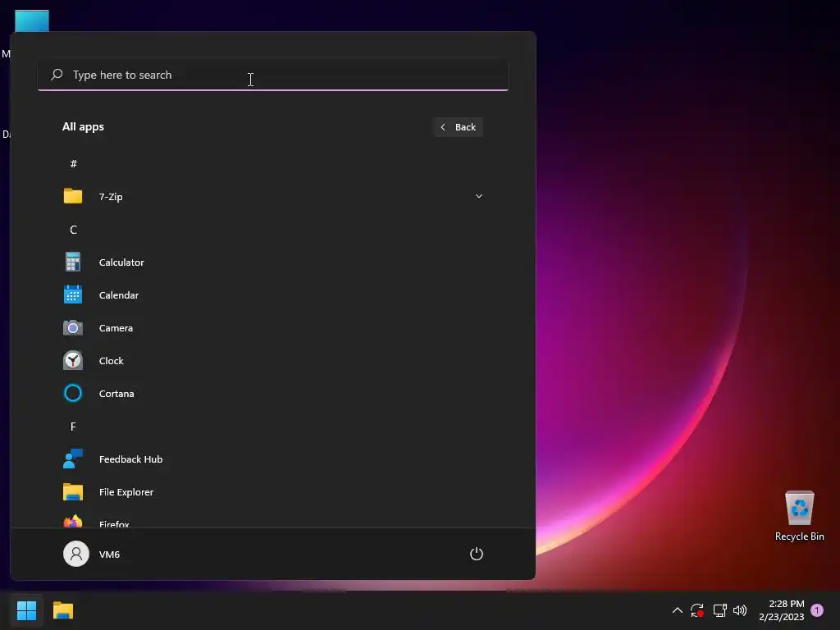Click the 'All apps' heading
Image resolution: width=840 pixels, height=630 pixels.
click(83, 126)
